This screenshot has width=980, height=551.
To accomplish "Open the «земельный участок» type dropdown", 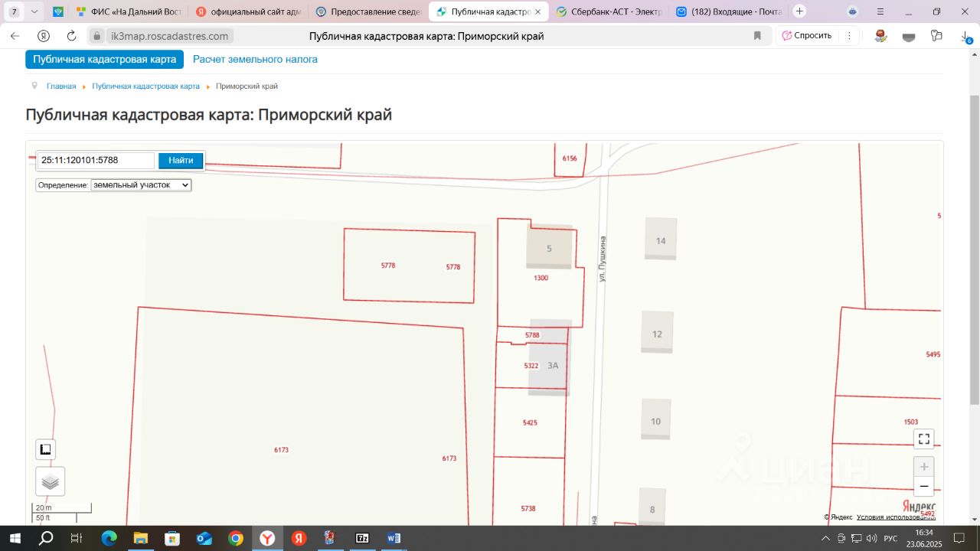I will click(141, 185).
